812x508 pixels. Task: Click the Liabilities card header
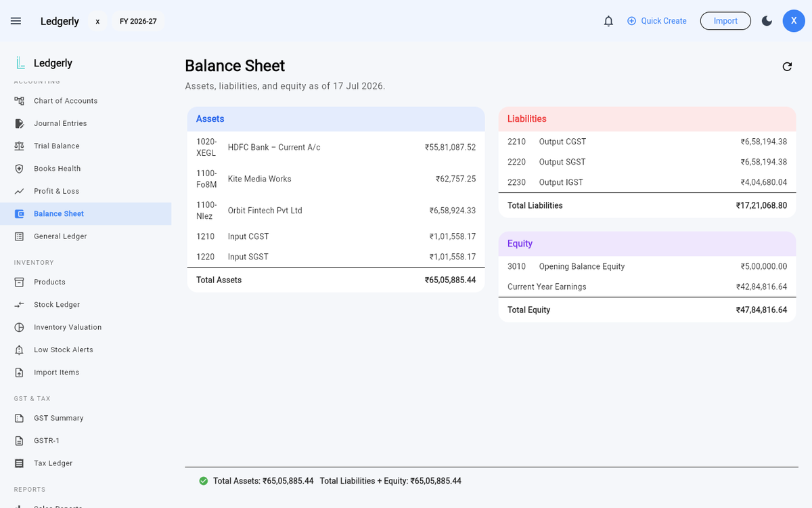coord(648,119)
